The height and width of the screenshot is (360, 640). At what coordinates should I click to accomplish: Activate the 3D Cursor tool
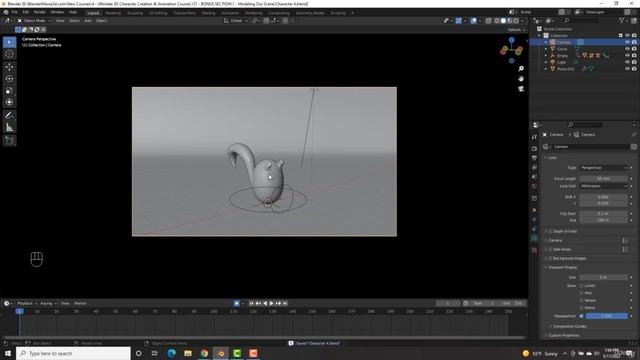[9, 54]
